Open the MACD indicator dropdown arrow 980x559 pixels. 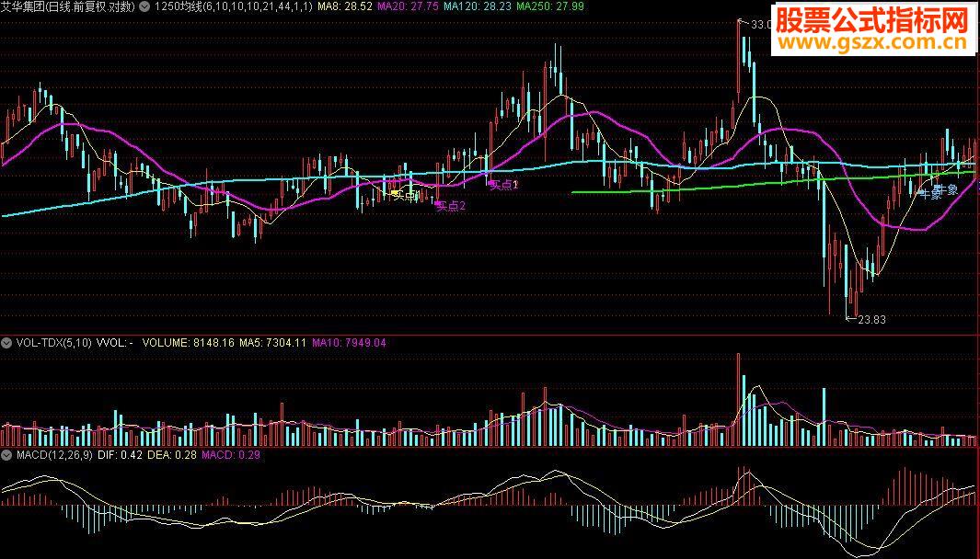pyautogui.click(x=6, y=455)
